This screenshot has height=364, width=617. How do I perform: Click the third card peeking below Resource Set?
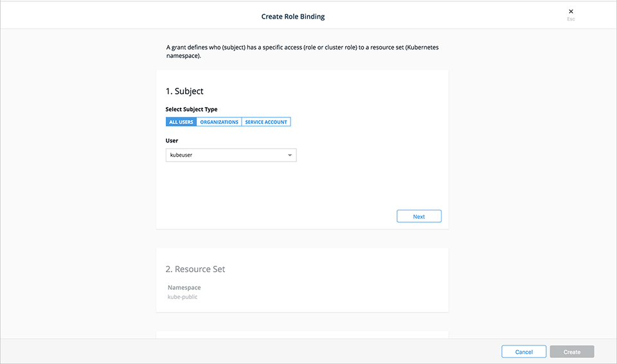(x=302, y=334)
